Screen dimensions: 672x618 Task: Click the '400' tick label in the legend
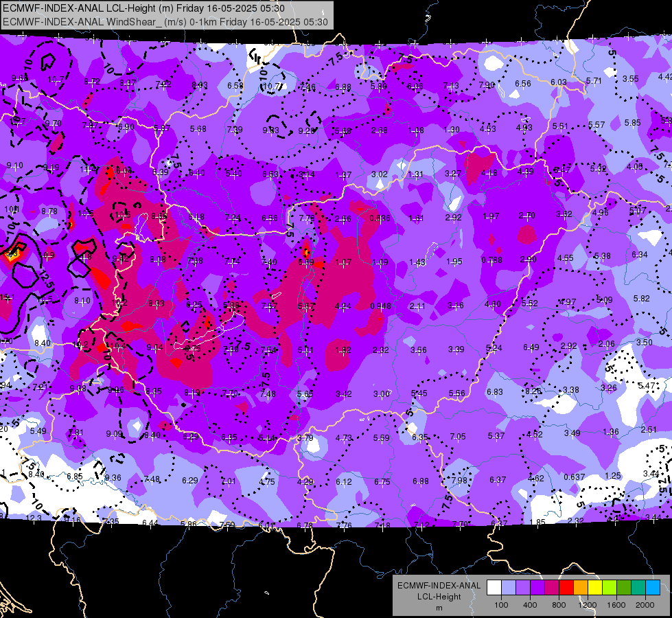(530, 605)
